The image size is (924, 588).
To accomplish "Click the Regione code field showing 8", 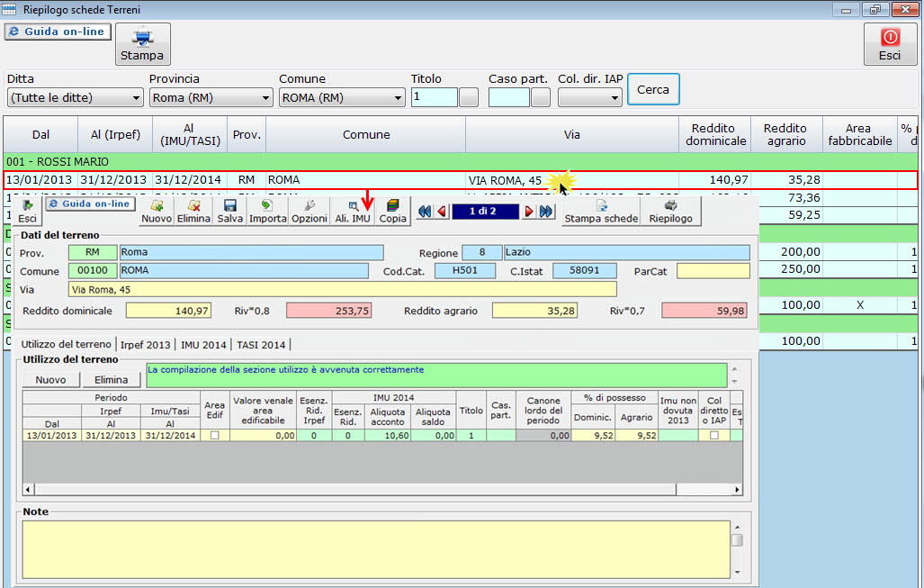I will [x=482, y=252].
